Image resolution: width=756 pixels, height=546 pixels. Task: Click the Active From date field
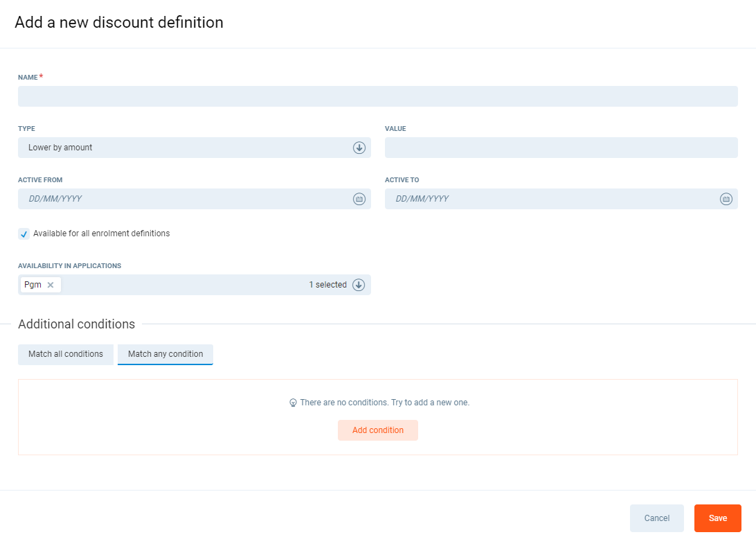pyautogui.click(x=183, y=199)
